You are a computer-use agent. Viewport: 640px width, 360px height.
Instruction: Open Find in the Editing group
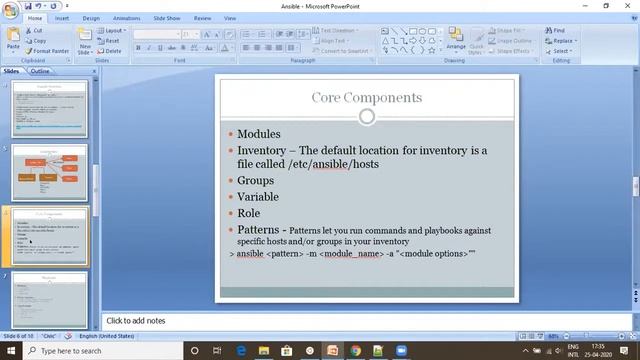tap(555, 31)
